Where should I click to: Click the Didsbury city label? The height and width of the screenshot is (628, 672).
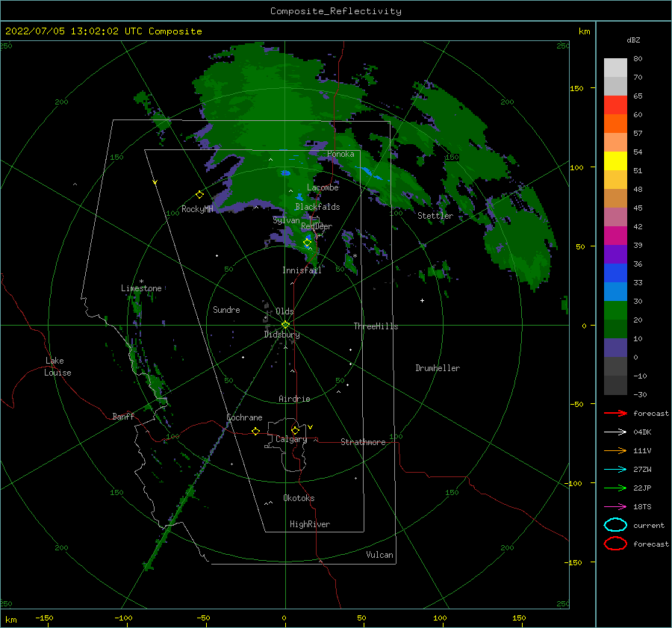point(281,335)
